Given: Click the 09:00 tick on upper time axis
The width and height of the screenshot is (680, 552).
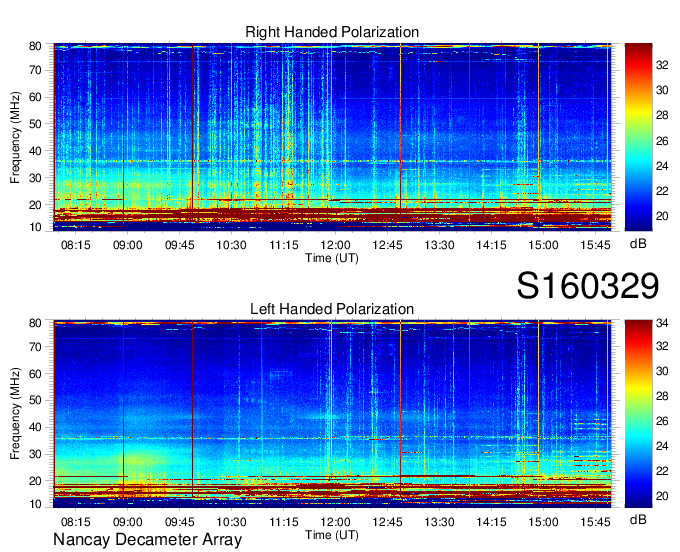Looking at the screenshot, I should (128, 245).
